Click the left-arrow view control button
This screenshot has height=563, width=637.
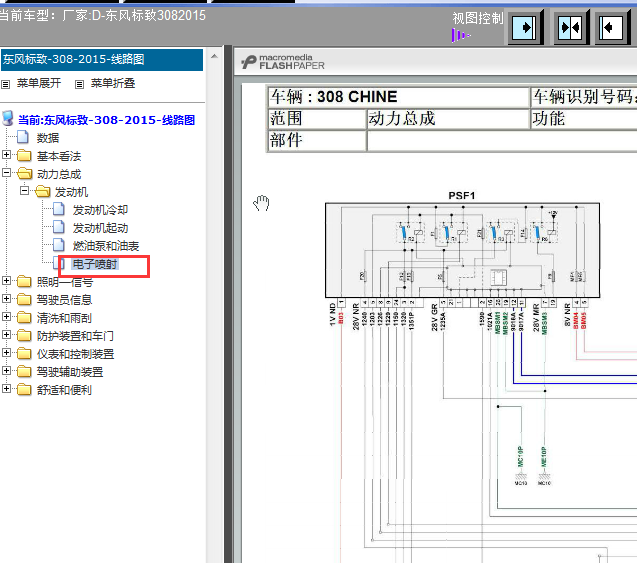[x=612, y=28]
